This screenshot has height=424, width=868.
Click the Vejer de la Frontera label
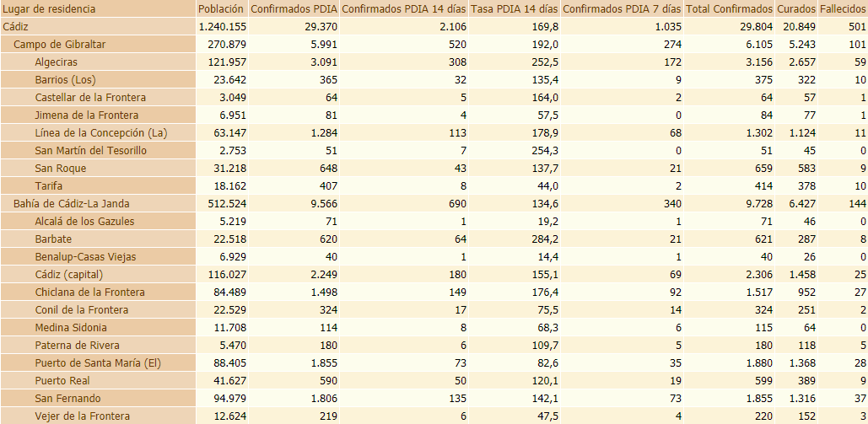tap(83, 416)
